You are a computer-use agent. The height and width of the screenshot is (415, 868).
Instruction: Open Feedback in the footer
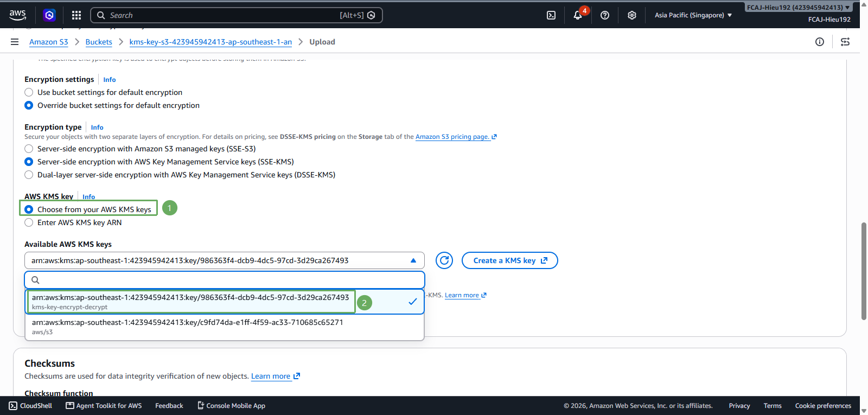tap(169, 406)
